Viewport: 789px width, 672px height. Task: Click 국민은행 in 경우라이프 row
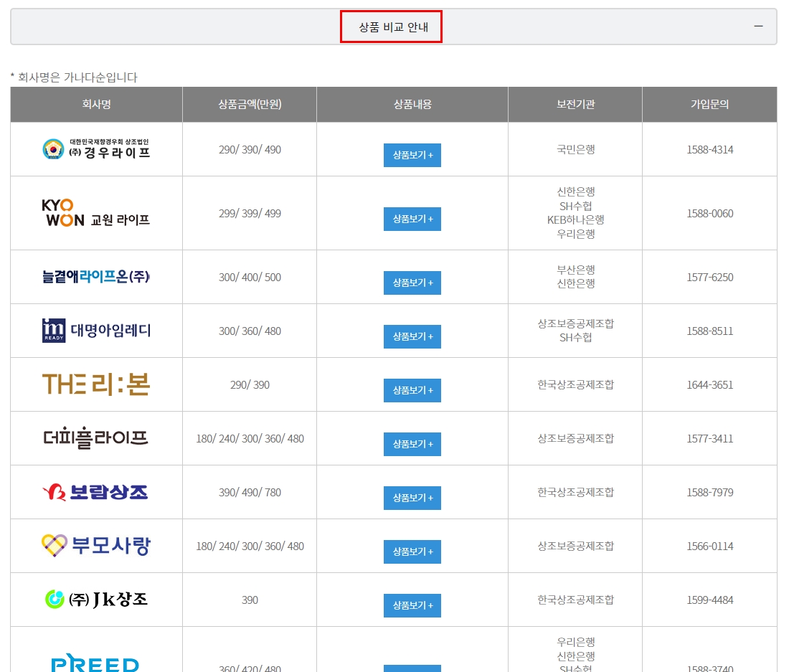pos(575,149)
